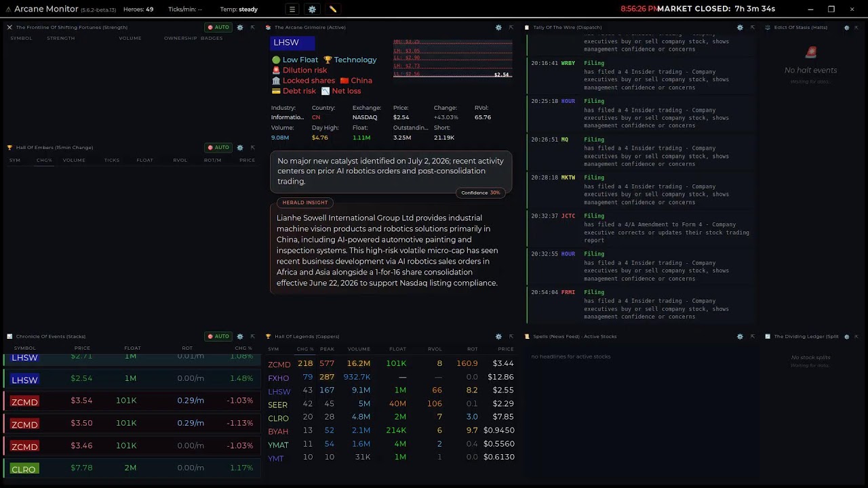
Task: Click the Confidence 30% indicator
Action: click(x=481, y=192)
